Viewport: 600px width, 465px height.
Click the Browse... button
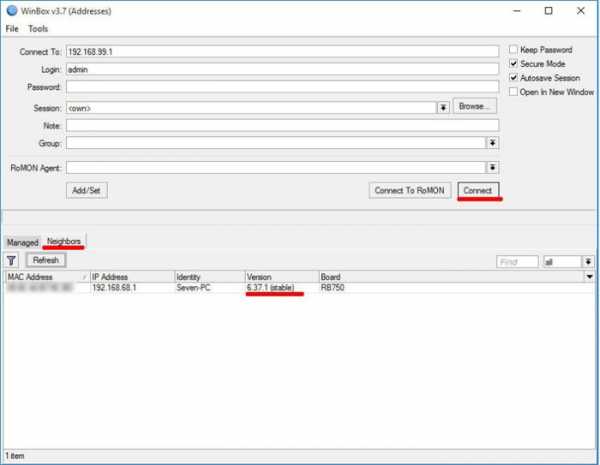click(x=475, y=106)
